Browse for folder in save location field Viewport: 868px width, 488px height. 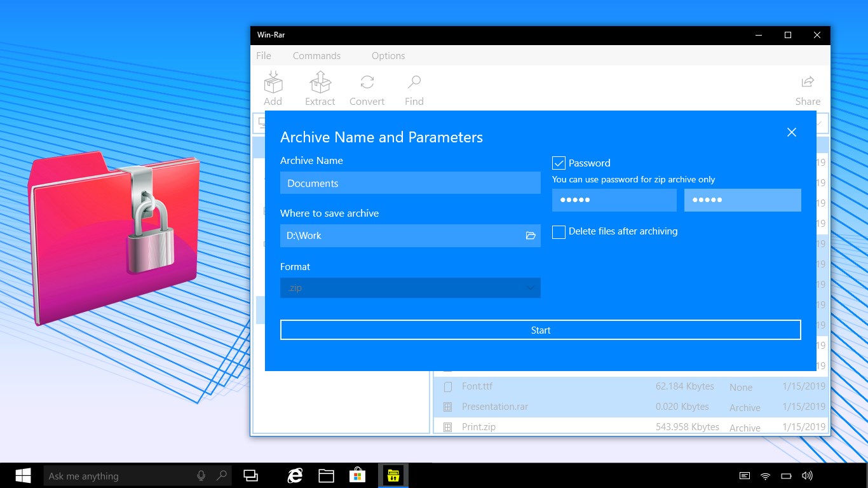coord(531,236)
